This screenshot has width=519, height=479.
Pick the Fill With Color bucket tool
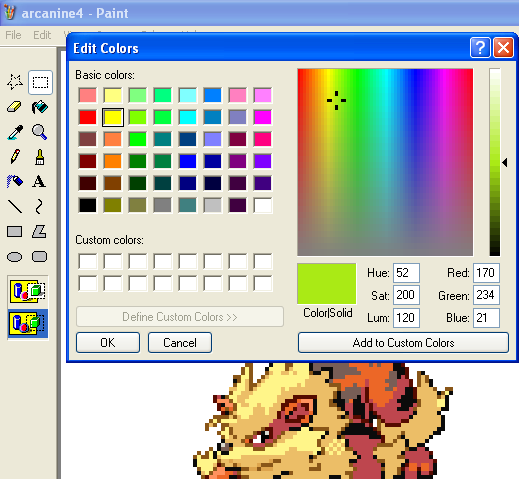[x=40, y=107]
